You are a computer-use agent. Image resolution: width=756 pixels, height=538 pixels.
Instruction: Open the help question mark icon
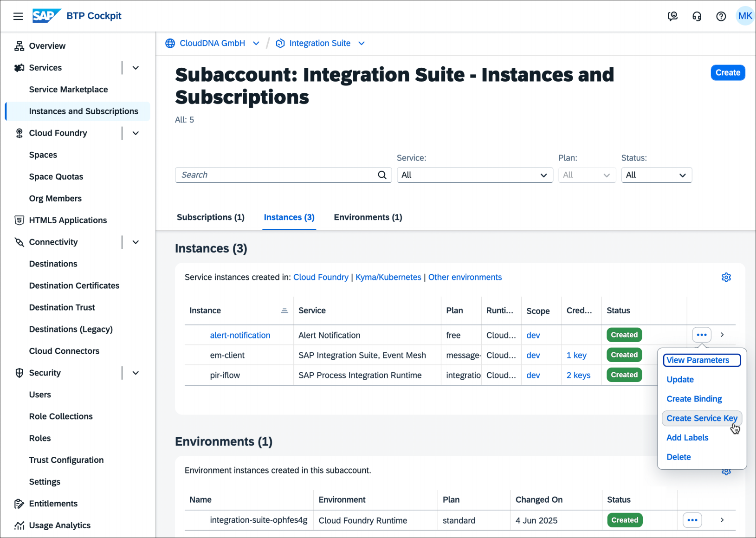721,16
